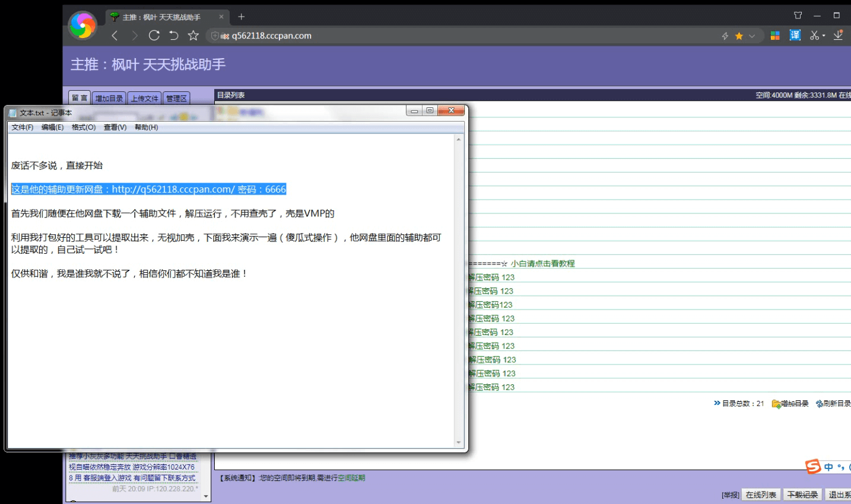851x504 pixels.
Task: Click the browser back arrow
Action: click(x=115, y=36)
